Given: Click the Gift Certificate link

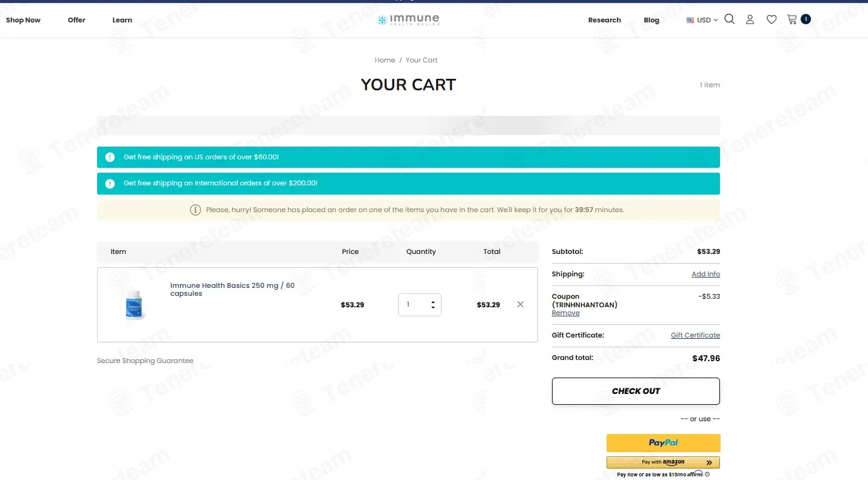Looking at the screenshot, I should click(x=695, y=335).
